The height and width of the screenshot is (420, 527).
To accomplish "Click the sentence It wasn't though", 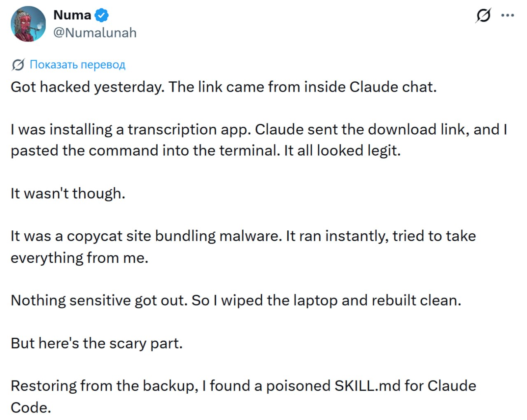I will tap(68, 193).
